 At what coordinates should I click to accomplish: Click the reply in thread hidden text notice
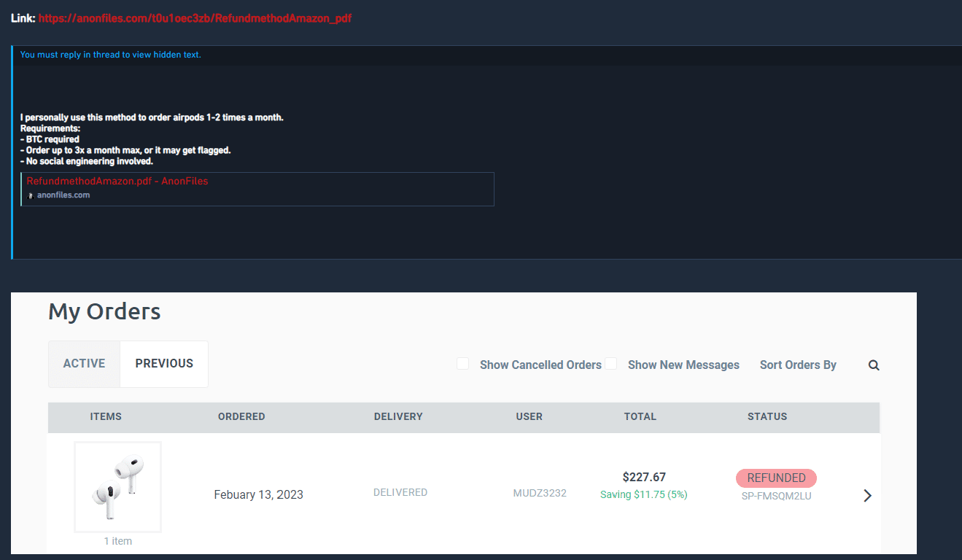(x=111, y=55)
